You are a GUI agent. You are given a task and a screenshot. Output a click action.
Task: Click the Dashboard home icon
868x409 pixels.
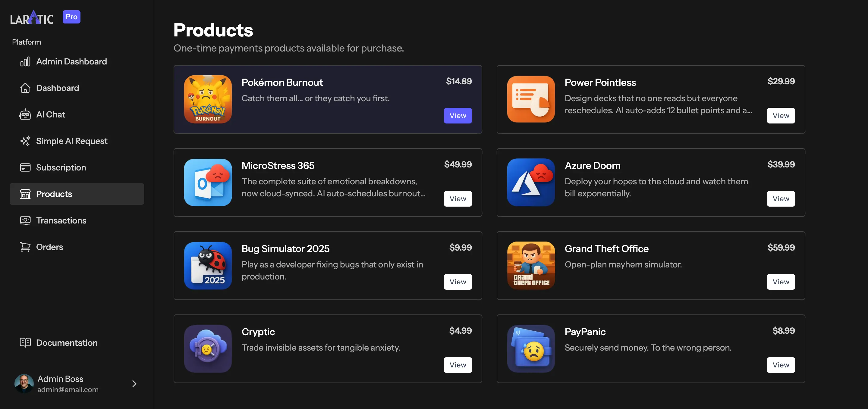point(25,88)
